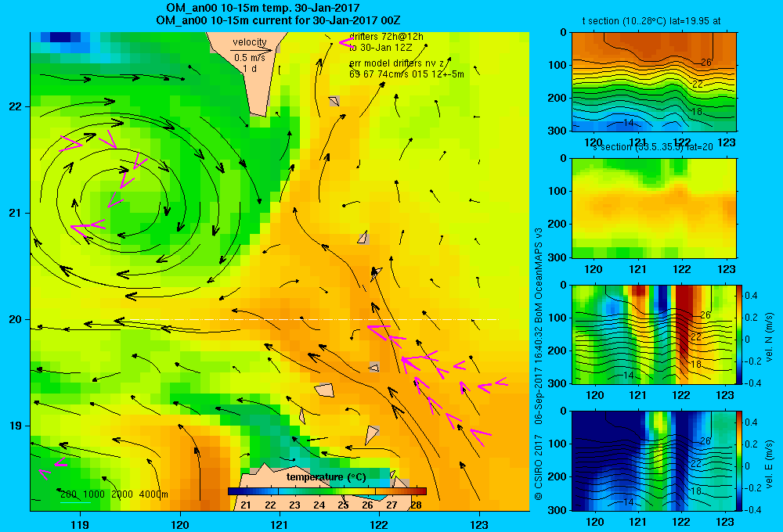Click the longitude label 119 on main map
783x532 pixels.
[80, 524]
